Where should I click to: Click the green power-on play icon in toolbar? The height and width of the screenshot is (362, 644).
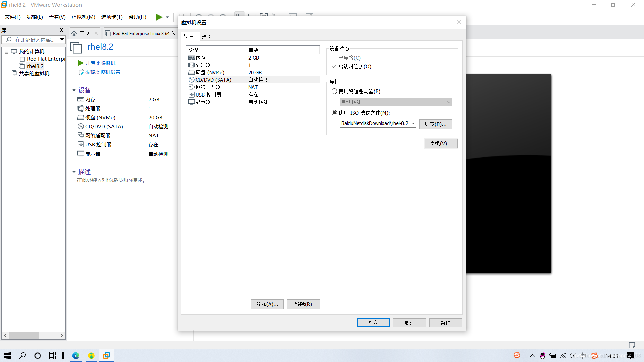click(x=159, y=17)
